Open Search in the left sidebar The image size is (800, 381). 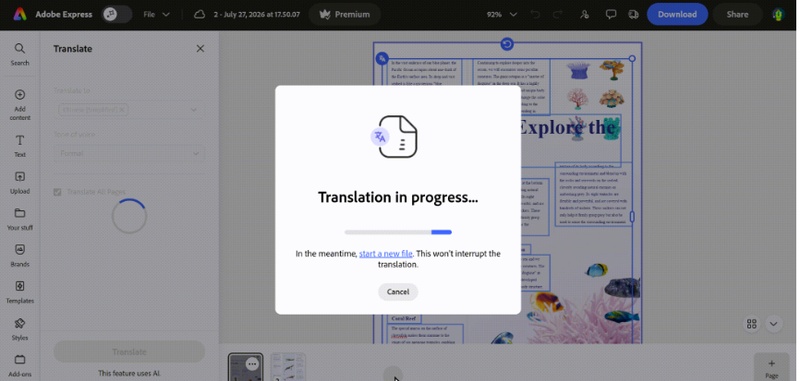pos(20,55)
